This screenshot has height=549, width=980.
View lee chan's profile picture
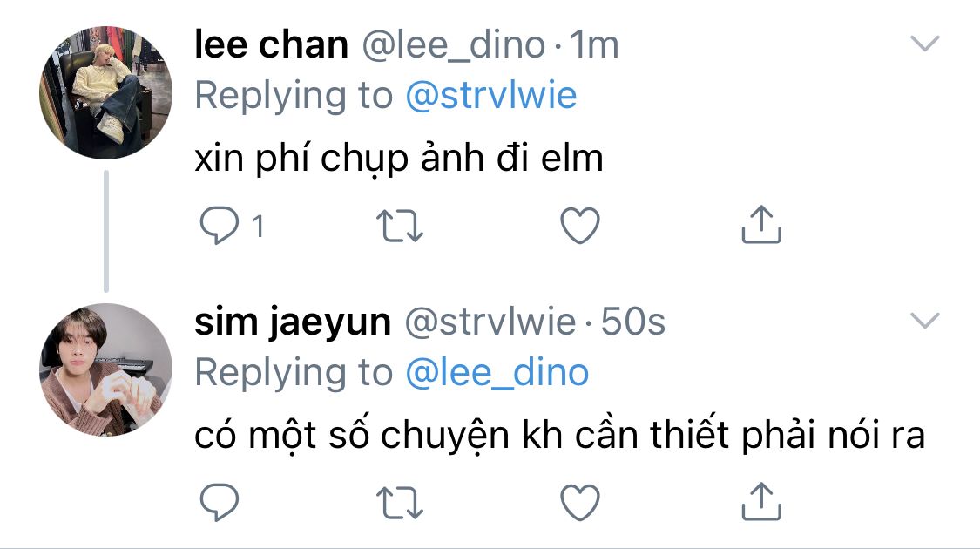(x=106, y=92)
